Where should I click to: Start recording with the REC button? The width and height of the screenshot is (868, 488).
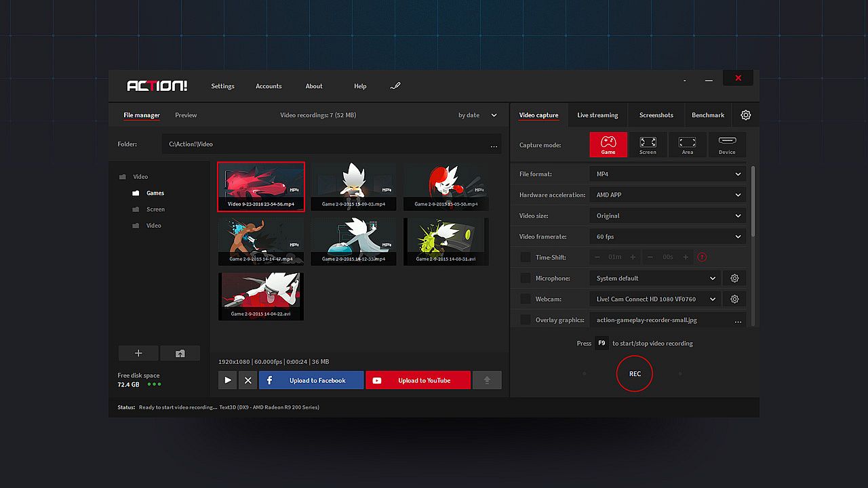click(635, 373)
